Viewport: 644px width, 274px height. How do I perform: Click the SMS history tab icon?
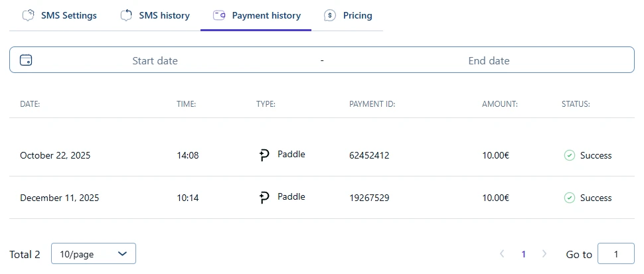point(126,15)
